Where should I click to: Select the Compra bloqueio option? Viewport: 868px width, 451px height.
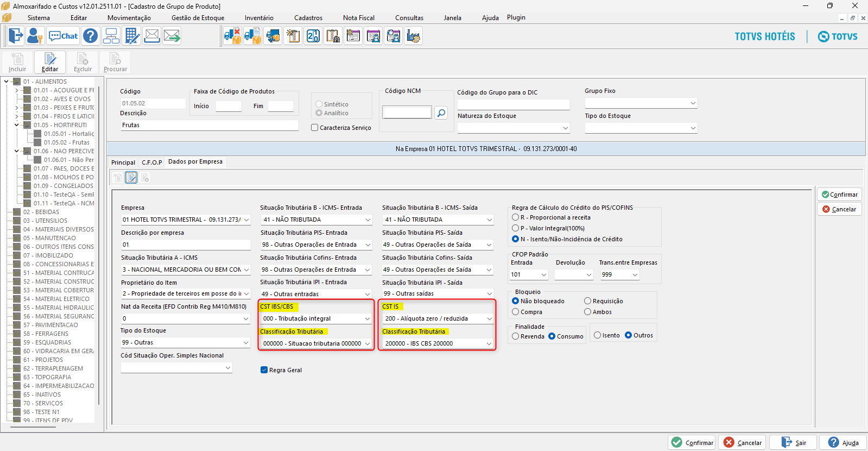(515, 312)
